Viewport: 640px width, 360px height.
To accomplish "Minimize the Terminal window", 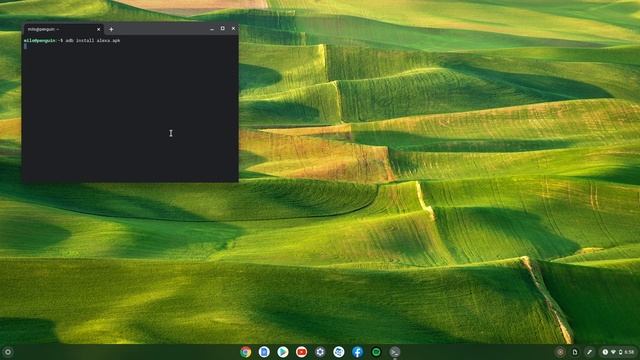I will [212, 29].
